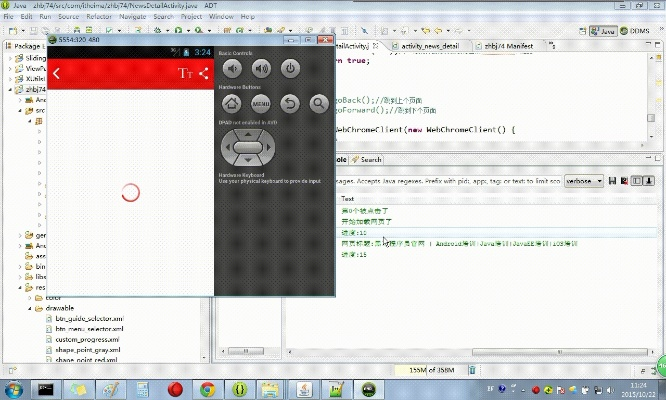Open the Navigate menu
666x400 pixels.
point(133,17)
